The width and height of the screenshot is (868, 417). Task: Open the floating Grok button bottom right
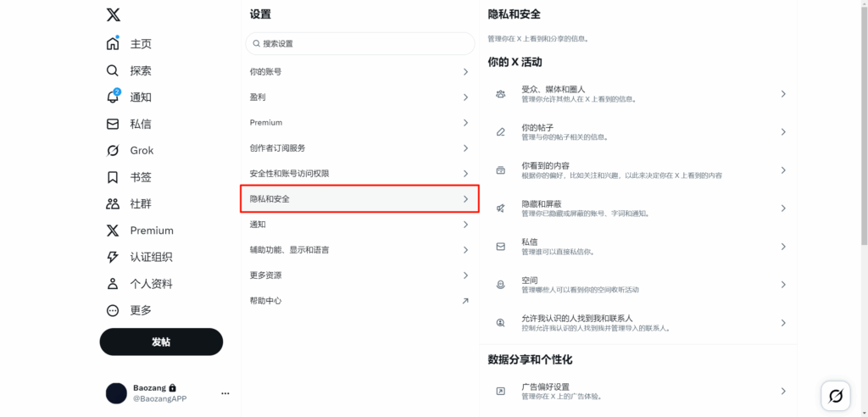tap(835, 396)
